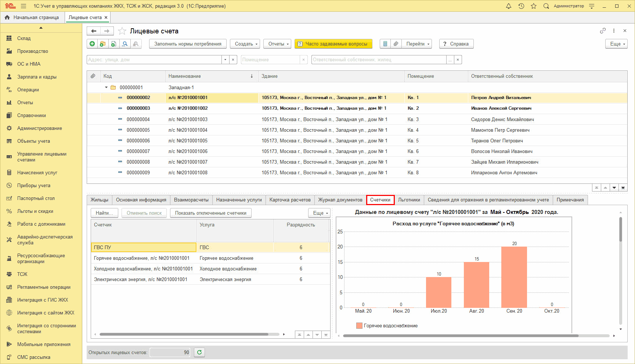Open the Производство section

click(x=32, y=51)
